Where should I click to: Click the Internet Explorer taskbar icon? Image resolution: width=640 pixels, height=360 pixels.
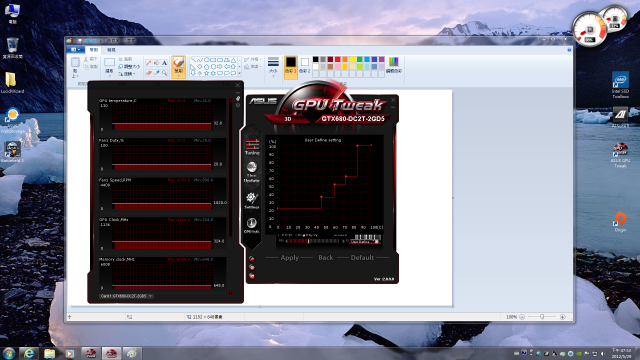[x=29, y=353]
